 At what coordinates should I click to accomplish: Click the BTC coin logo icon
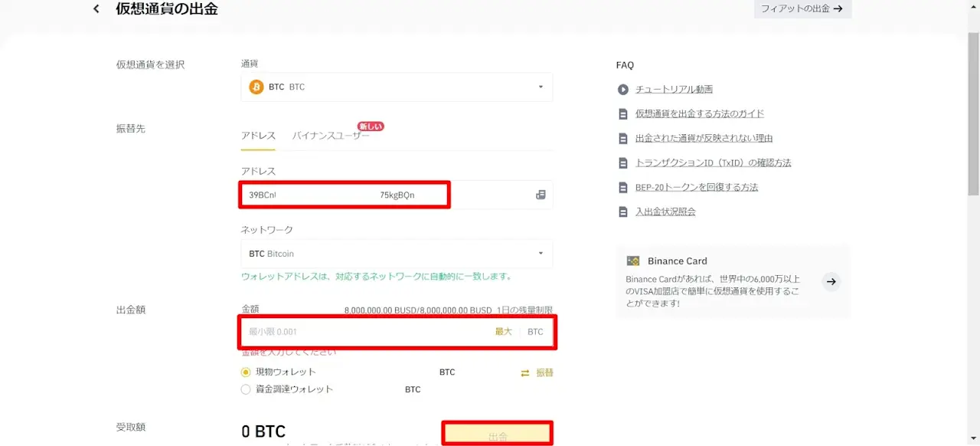(x=256, y=87)
